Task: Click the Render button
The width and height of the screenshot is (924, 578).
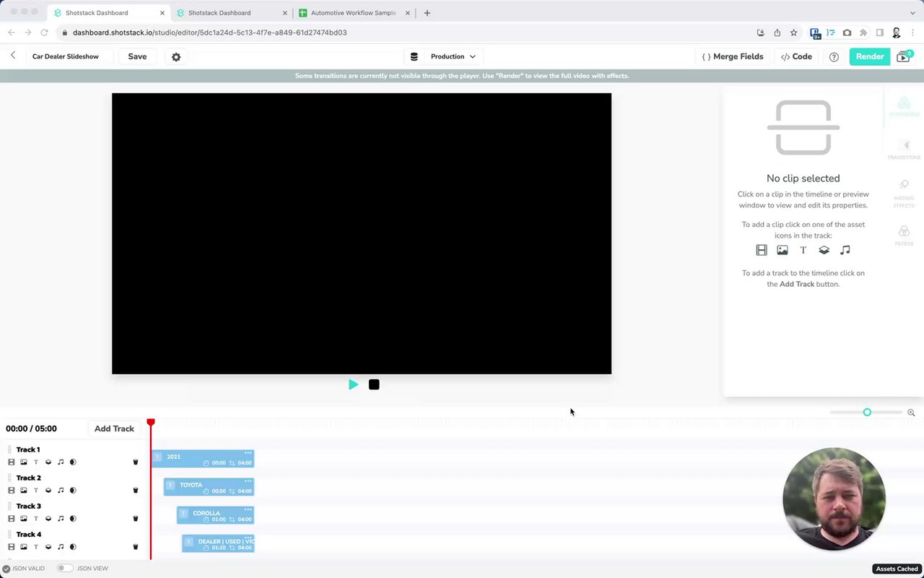Action: (x=870, y=56)
